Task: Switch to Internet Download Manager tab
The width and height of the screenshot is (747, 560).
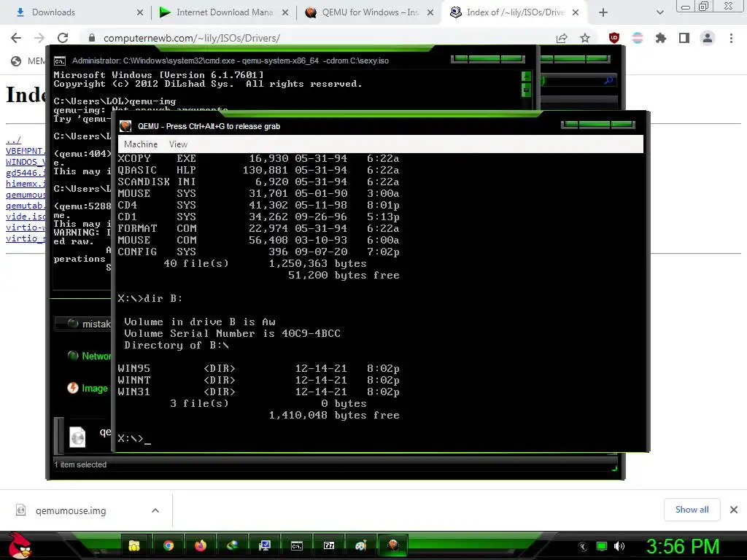Action: click(225, 12)
